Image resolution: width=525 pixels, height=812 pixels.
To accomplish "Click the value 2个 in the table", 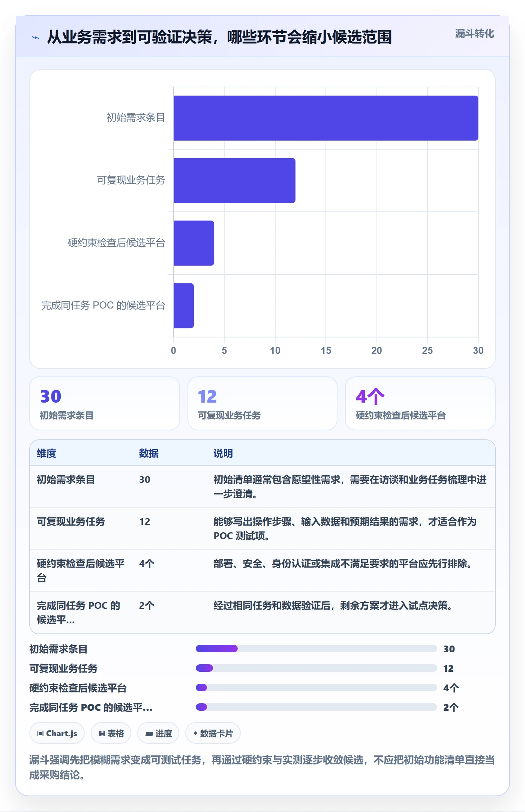I will 147,605.
